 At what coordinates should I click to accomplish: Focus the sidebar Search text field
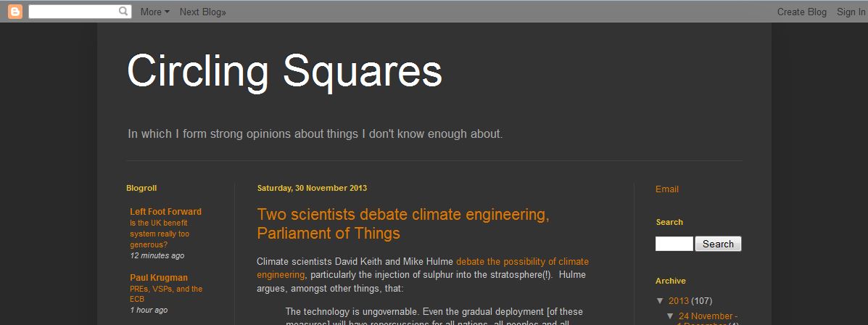coord(674,244)
